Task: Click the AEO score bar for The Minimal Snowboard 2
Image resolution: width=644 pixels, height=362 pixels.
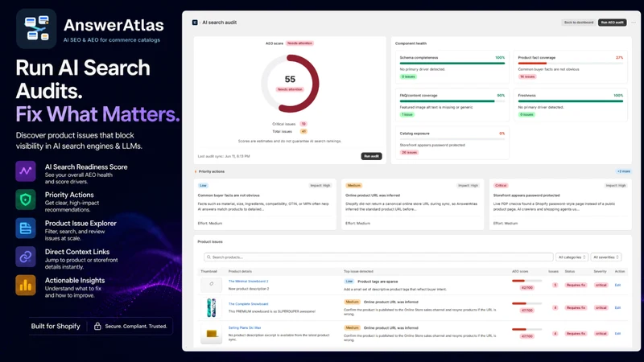Action: pos(526,281)
